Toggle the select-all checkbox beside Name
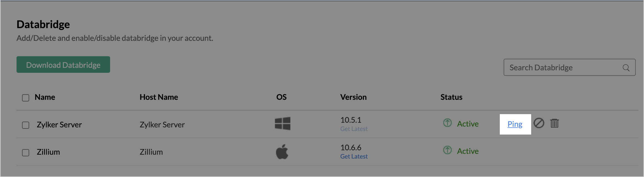The height and width of the screenshot is (177, 644). tap(26, 98)
